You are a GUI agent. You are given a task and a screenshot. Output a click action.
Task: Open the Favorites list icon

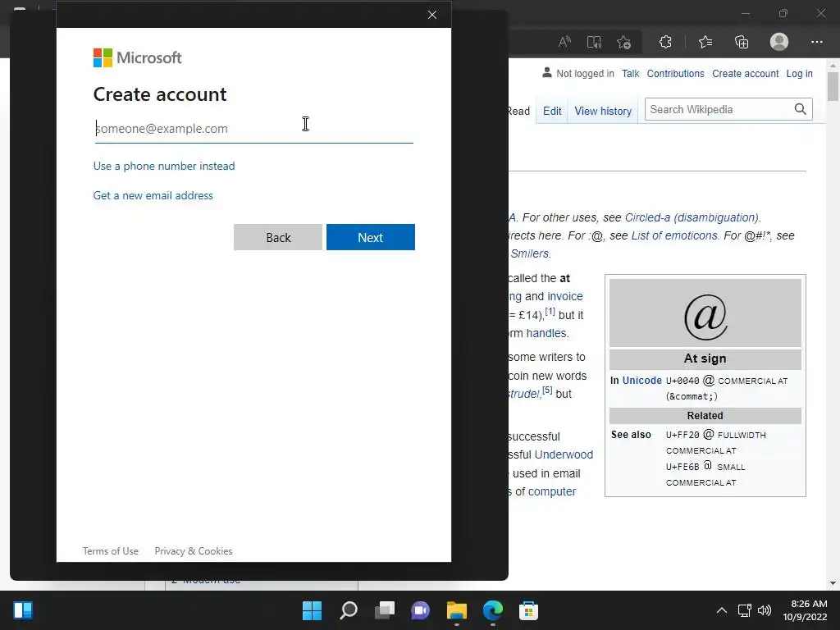pyautogui.click(x=705, y=42)
